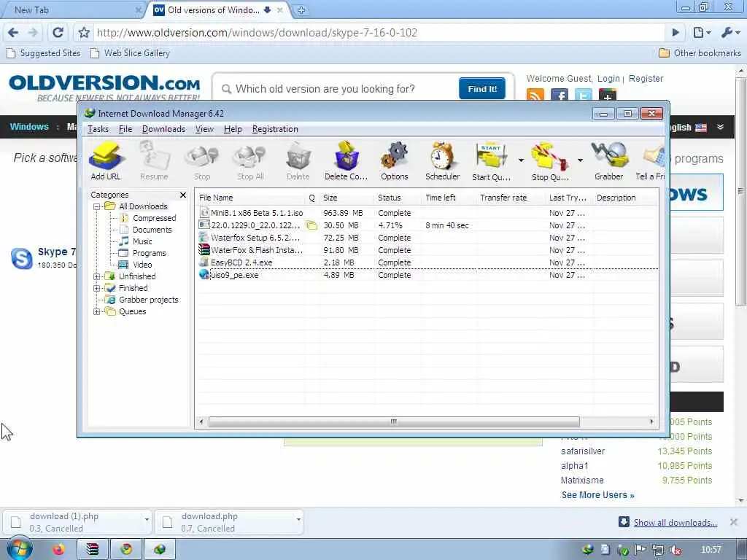
Task: Open Start Queue dropdown arrow
Action: 521,160
